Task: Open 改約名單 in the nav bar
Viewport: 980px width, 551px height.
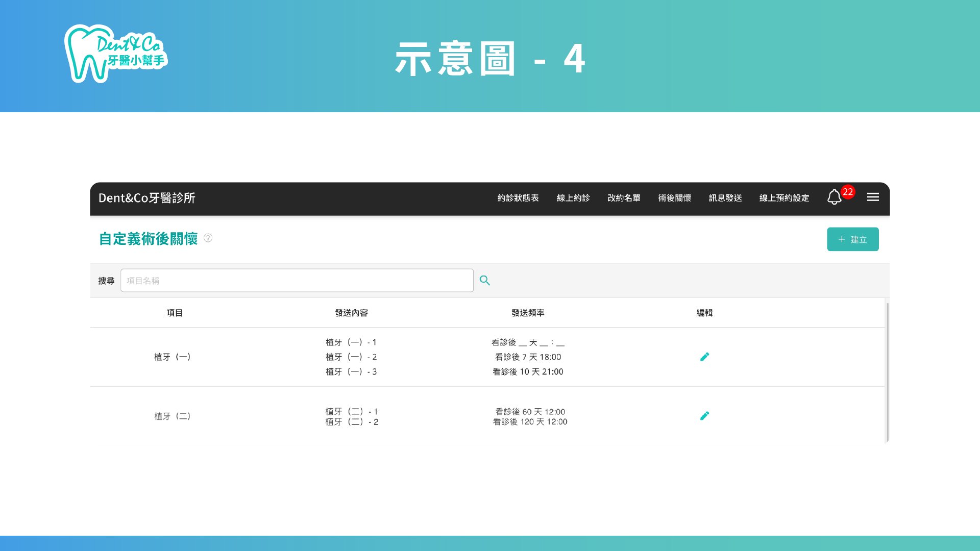Action: pyautogui.click(x=624, y=198)
